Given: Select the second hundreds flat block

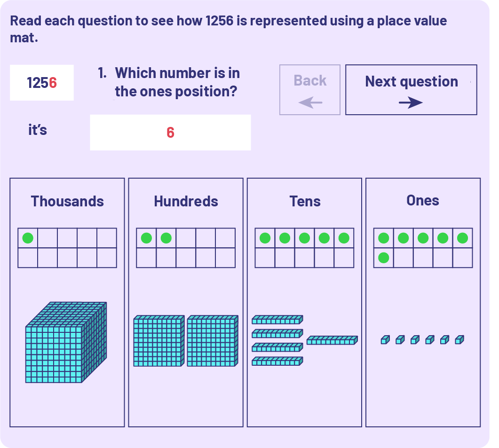Looking at the screenshot, I should coord(212,341).
